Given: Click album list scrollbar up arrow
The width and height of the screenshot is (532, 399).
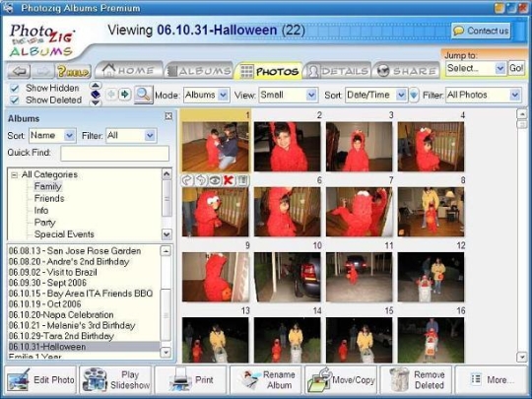Looking at the screenshot, I should click(166, 251).
